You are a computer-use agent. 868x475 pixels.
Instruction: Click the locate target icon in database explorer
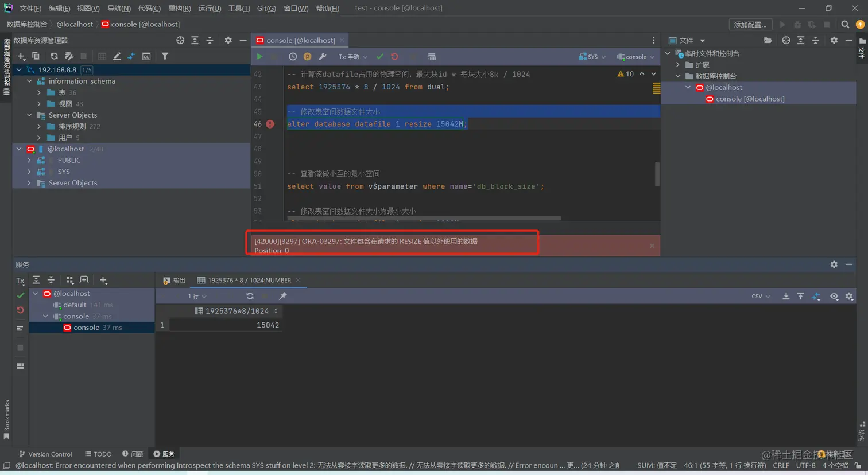coord(180,40)
